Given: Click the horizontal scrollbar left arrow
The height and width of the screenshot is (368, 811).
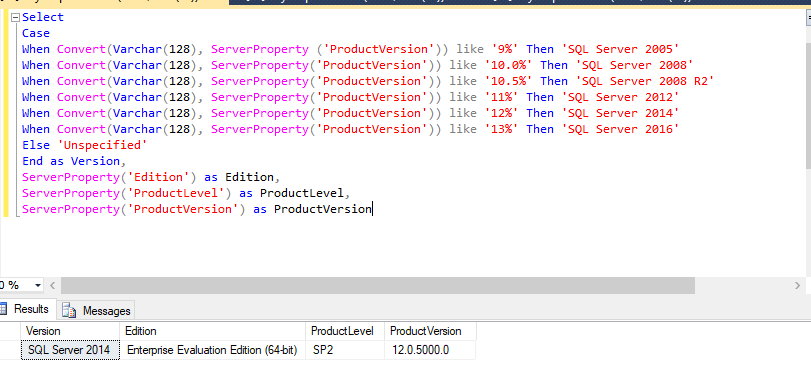Looking at the screenshot, I should [52, 285].
